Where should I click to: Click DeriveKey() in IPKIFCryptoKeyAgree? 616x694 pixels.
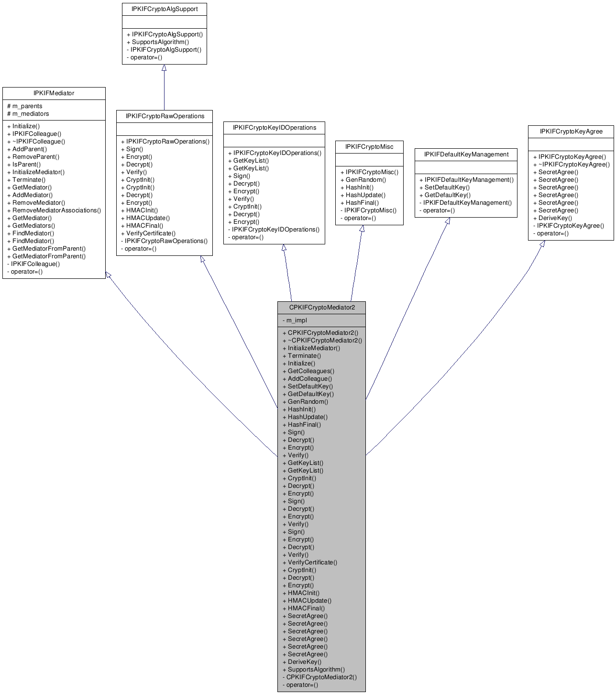[553, 218]
